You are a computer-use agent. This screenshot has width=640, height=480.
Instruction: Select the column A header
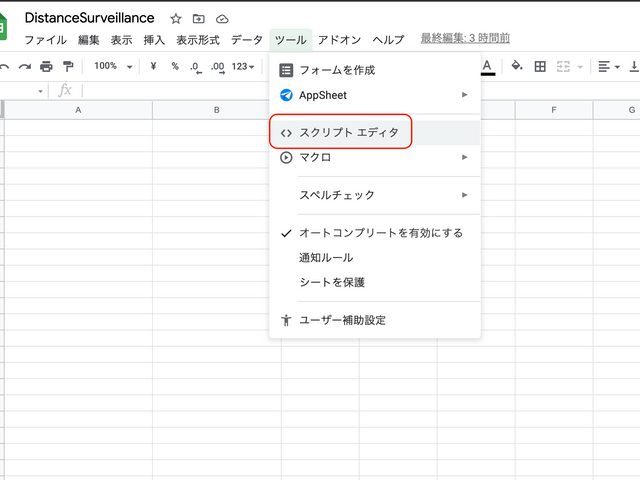[78, 110]
